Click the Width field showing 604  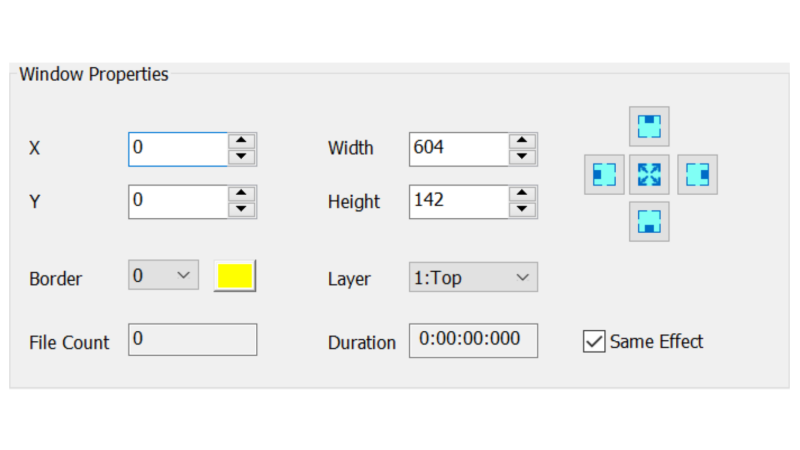[x=458, y=149]
